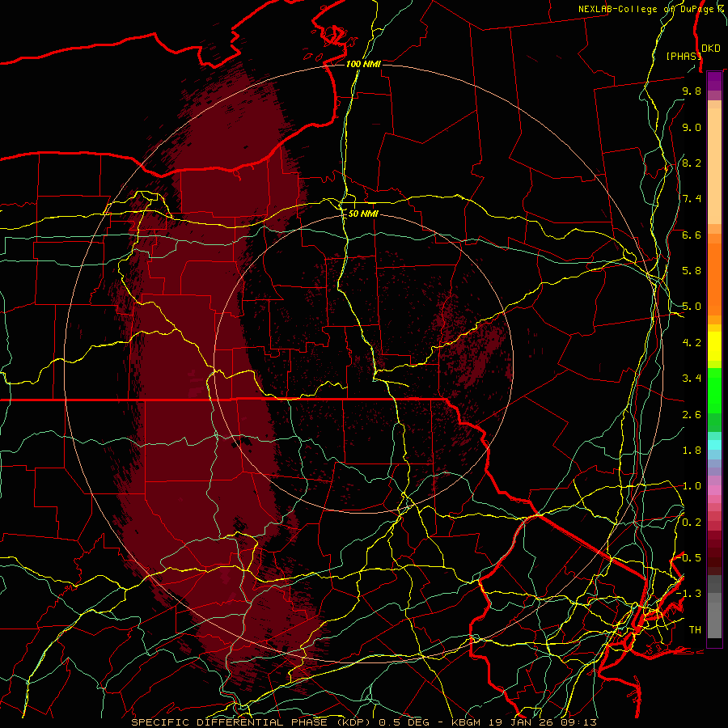Click the 1.8 scale value

(692, 451)
